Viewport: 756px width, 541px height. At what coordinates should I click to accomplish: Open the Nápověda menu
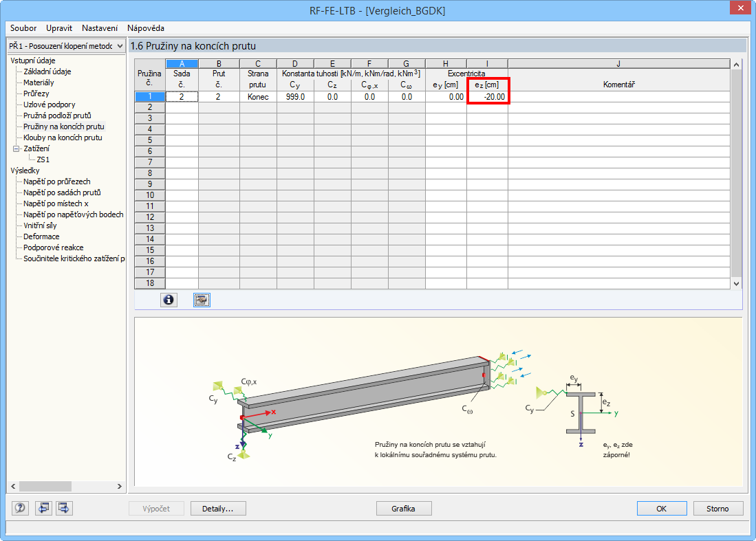pos(146,28)
